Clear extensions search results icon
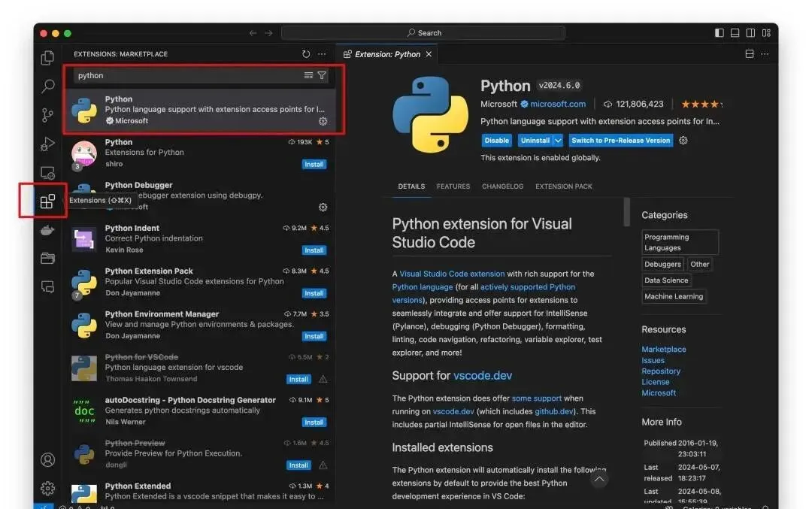The image size is (812, 509). pyautogui.click(x=309, y=76)
